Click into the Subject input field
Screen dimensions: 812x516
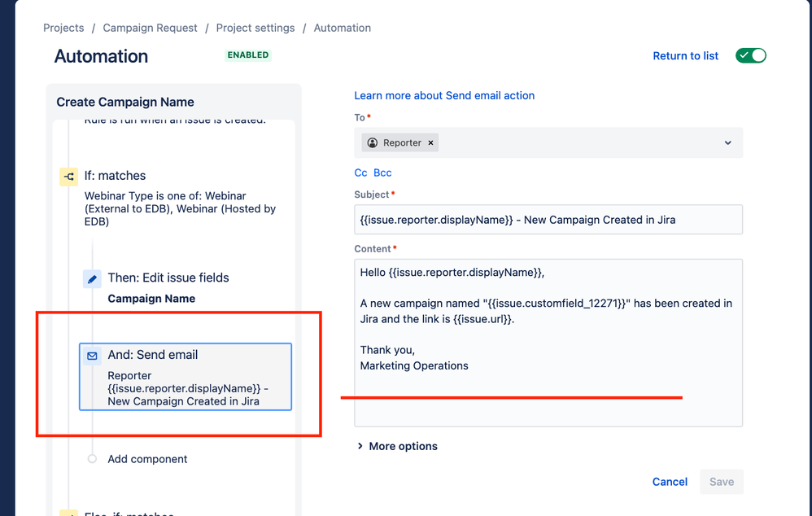point(548,220)
